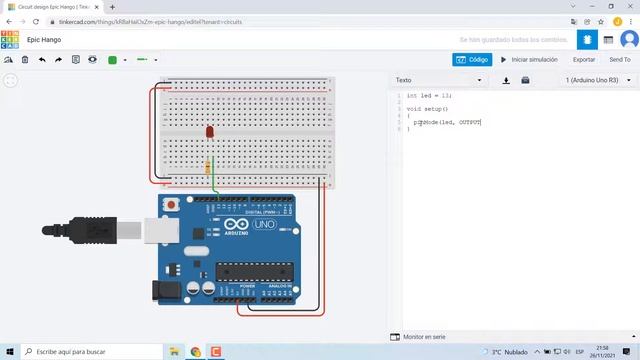Go back in the browser
The height and width of the screenshot is (360, 640).
pyautogui.click(x=9, y=22)
